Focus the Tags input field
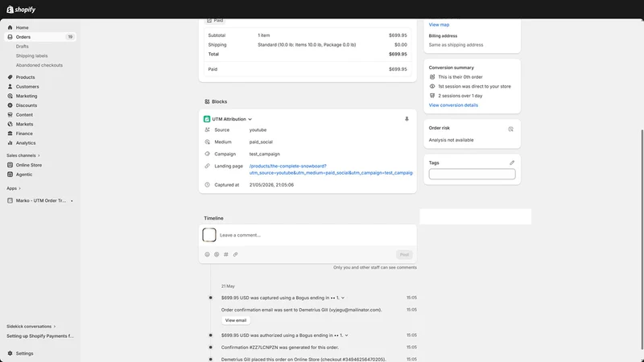This screenshot has width=644, height=362. 472,174
